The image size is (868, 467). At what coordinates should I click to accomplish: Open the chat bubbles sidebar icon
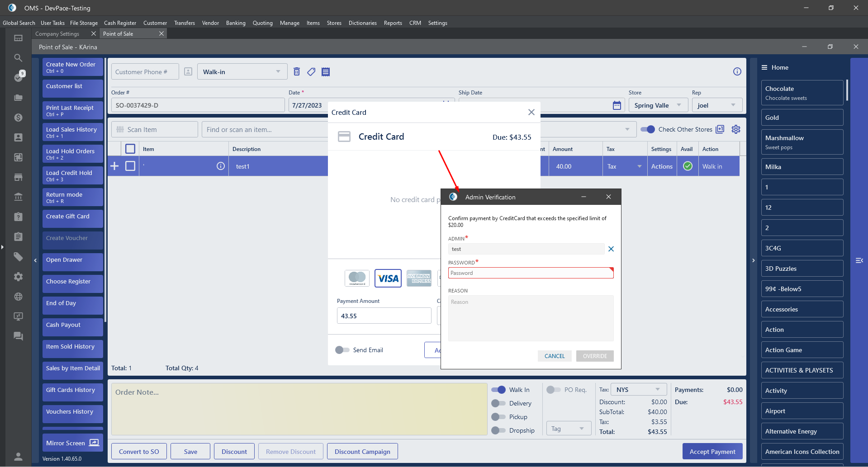[x=18, y=336]
